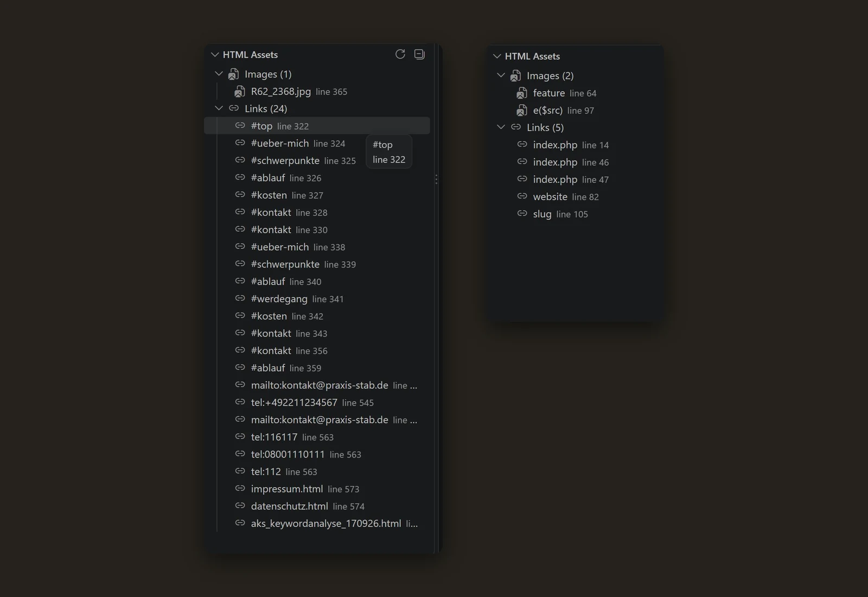The height and width of the screenshot is (597, 868).
Task: Click the link icon beside impressum.html
Action: 240,488
